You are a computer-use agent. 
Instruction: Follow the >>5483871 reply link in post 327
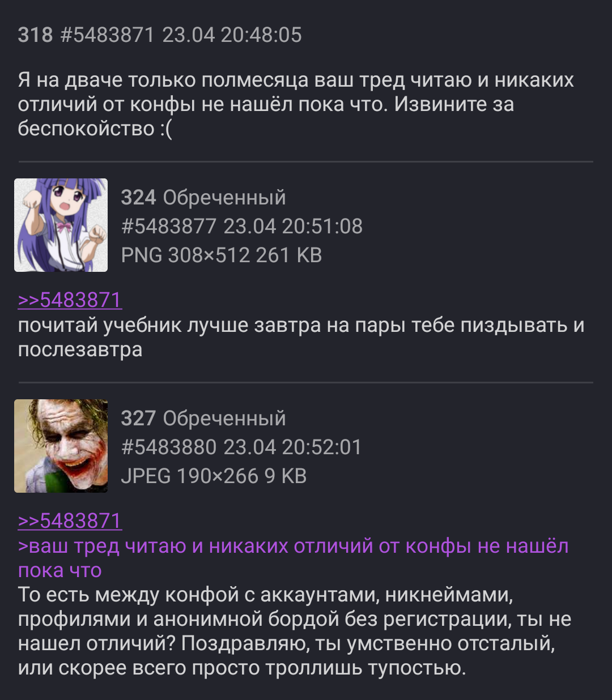(70, 520)
